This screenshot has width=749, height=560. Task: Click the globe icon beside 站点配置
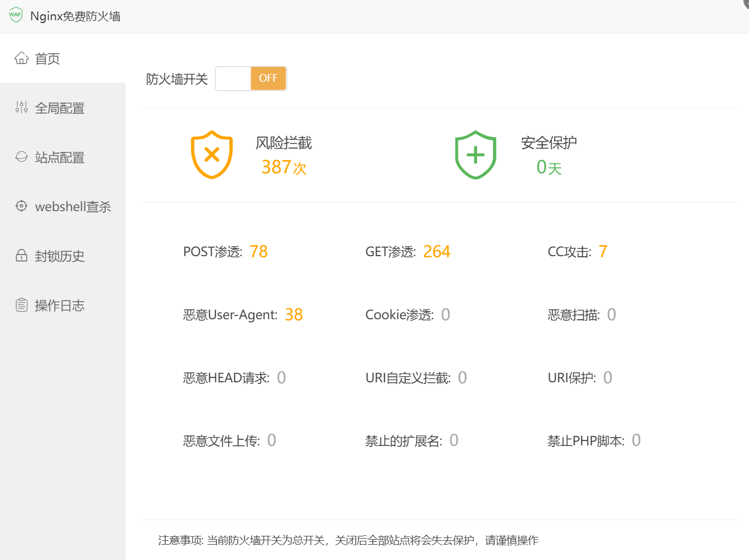pos(21,157)
